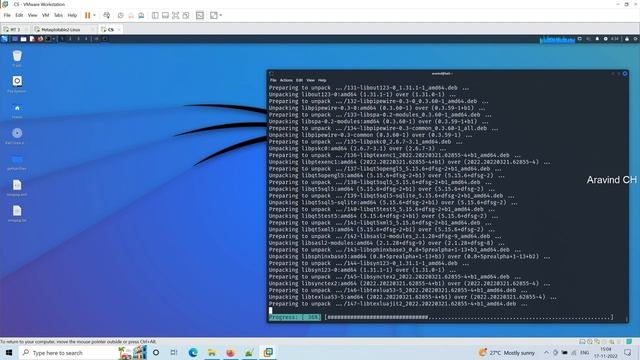Expand the terminal launcher dropdown in panel
Screen dimensions: 640x360
53,39
